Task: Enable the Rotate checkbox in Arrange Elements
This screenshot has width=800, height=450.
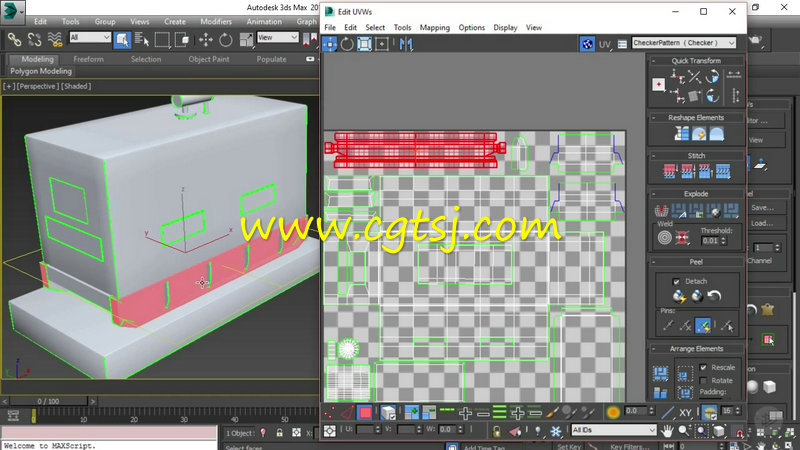Action: click(703, 381)
